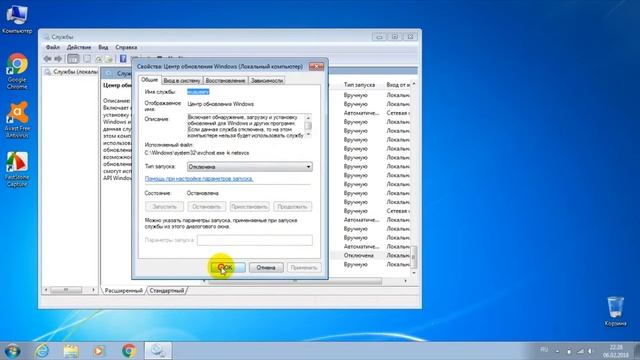Click the Запустить service button

pyautogui.click(x=164, y=207)
